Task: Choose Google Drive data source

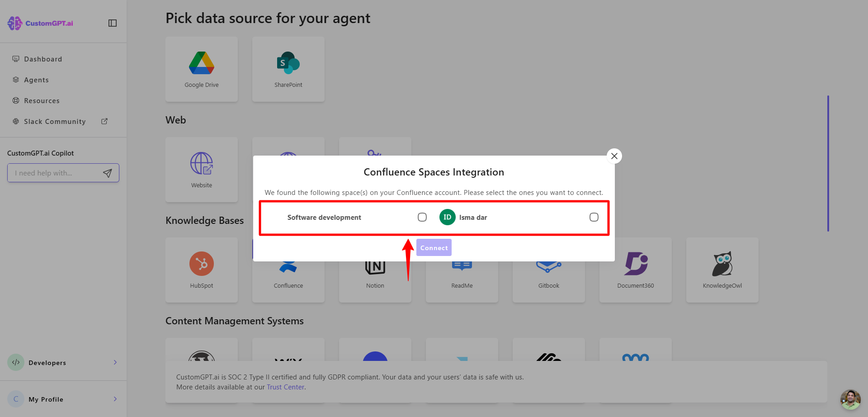Action: pos(202,69)
